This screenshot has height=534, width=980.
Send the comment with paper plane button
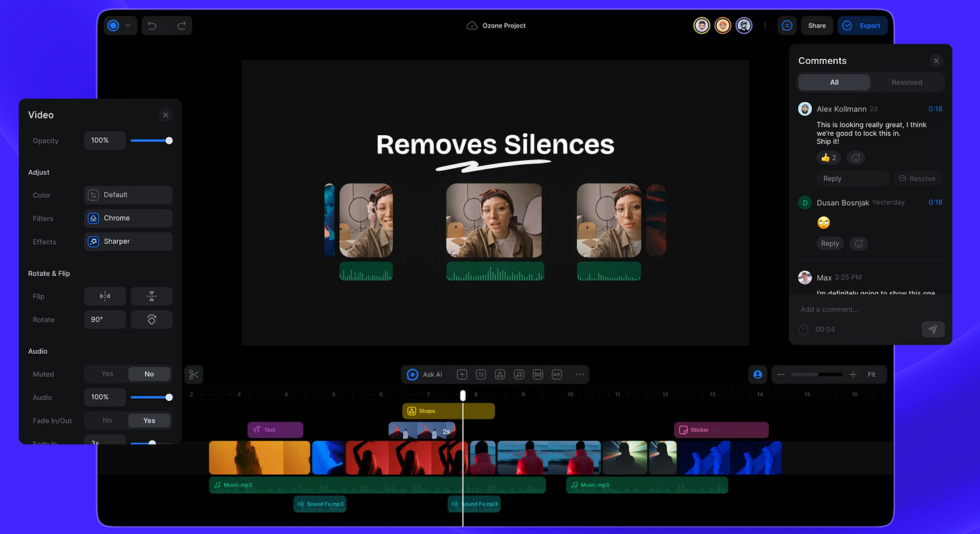tap(933, 330)
